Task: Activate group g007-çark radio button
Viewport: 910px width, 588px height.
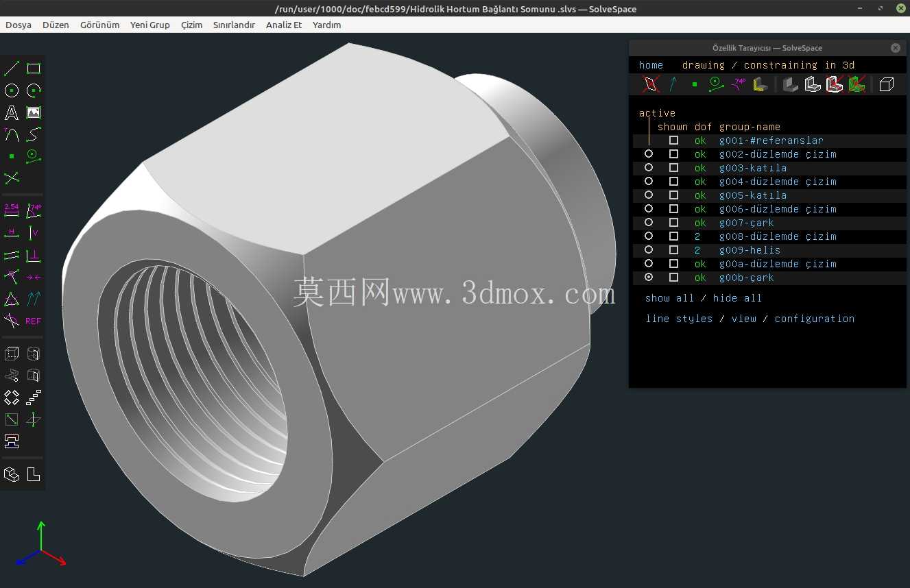Action: 649,223
